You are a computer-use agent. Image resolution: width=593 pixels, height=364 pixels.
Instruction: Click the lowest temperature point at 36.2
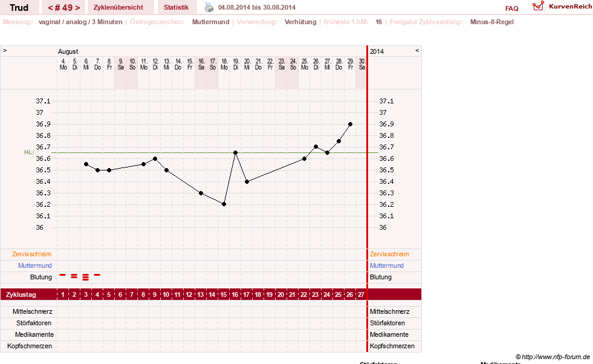pyautogui.click(x=224, y=204)
